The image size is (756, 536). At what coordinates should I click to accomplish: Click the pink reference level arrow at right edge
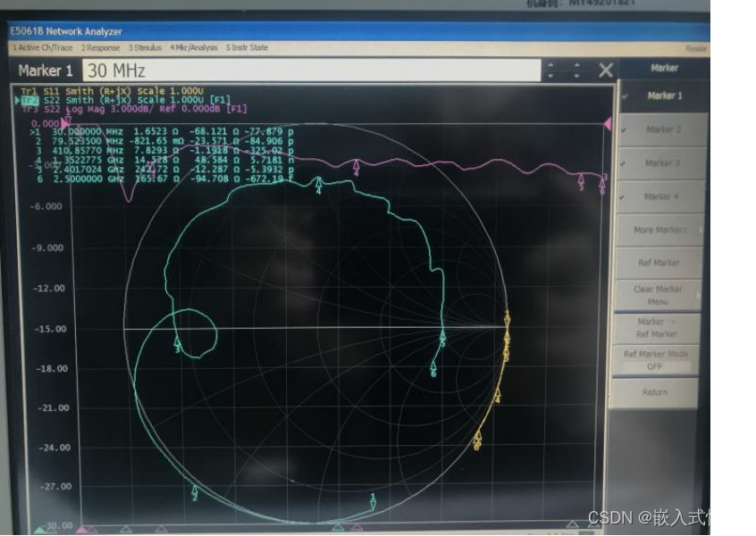(608, 124)
